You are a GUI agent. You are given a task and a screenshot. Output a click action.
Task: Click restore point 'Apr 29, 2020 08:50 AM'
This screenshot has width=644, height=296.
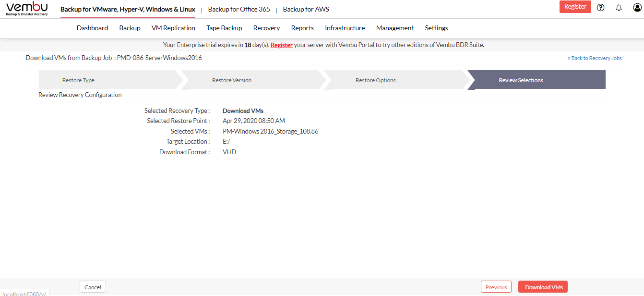tap(254, 121)
